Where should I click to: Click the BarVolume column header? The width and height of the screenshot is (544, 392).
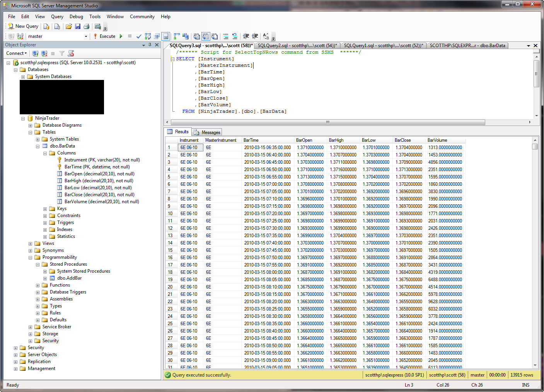coord(445,140)
